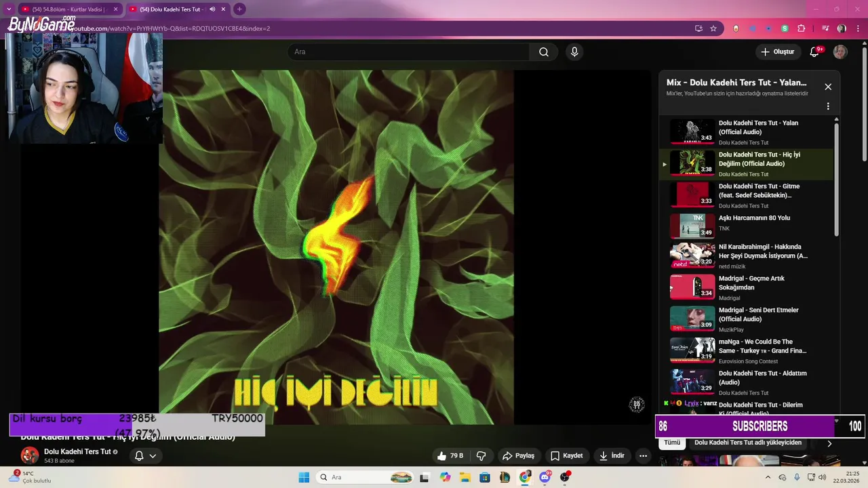868x488 pixels.
Task: Play 'Gitme (feat. Sedef Sebüktekin)' from playlist
Action: tap(746, 196)
